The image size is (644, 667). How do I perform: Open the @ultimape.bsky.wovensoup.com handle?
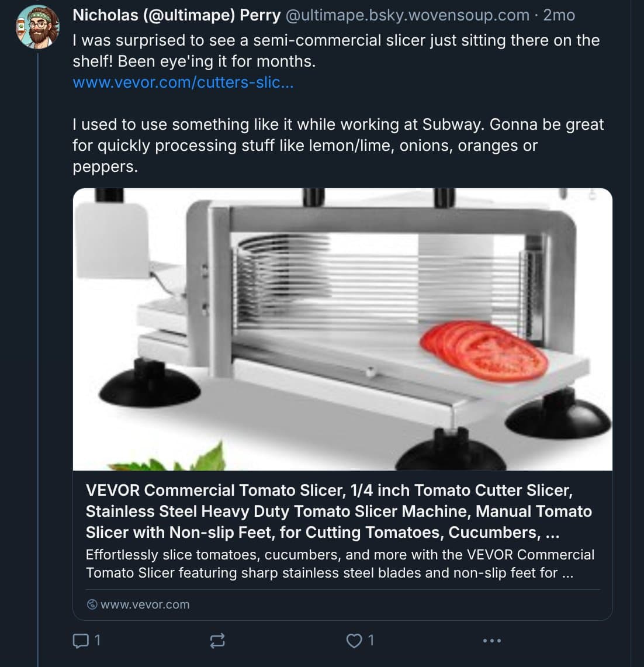407,15
